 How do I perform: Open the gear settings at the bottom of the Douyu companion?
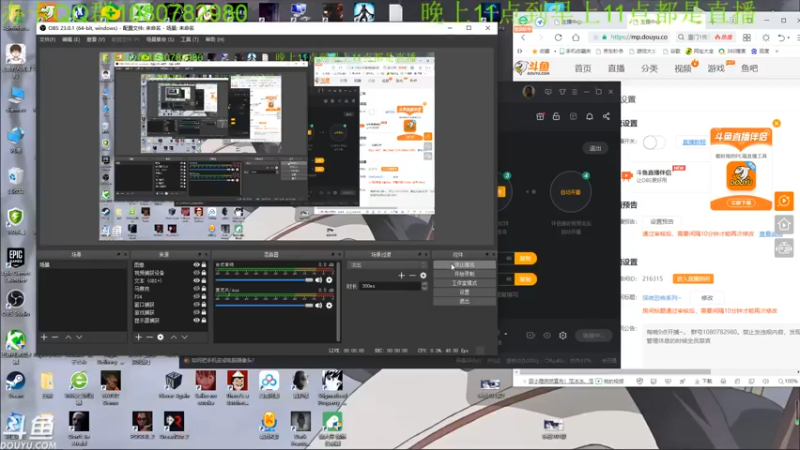(563, 335)
